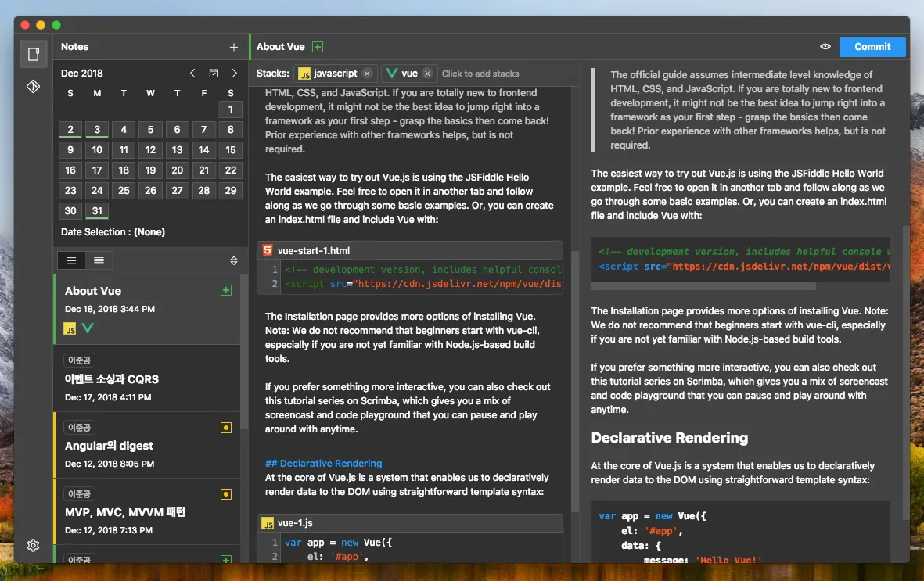Add a new note with plus icon

tap(234, 47)
